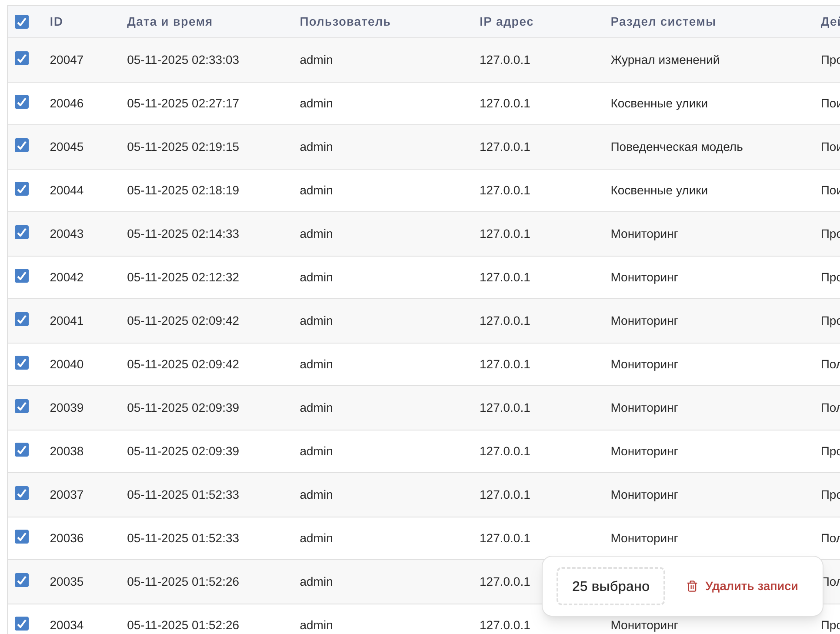This screenshot has height=634, width=840.
Task: Click the 'Раздел системы' column header
Action: pos(663,22)
